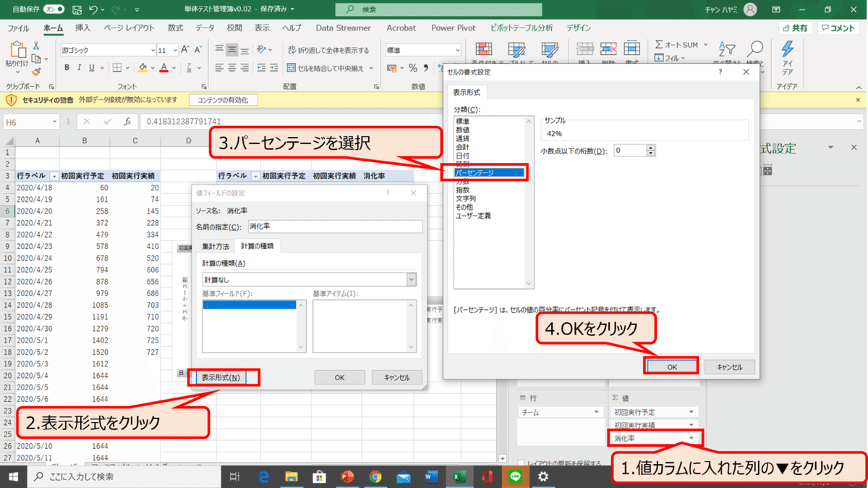Toggle Bold formatting
This screenshot has width=868, height=488.
[x=67, y=68]
